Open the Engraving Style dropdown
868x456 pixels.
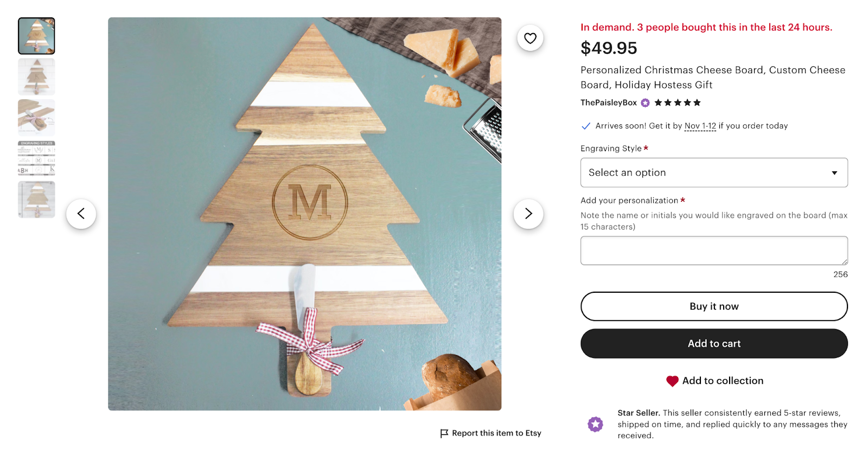tap(714, 172)
